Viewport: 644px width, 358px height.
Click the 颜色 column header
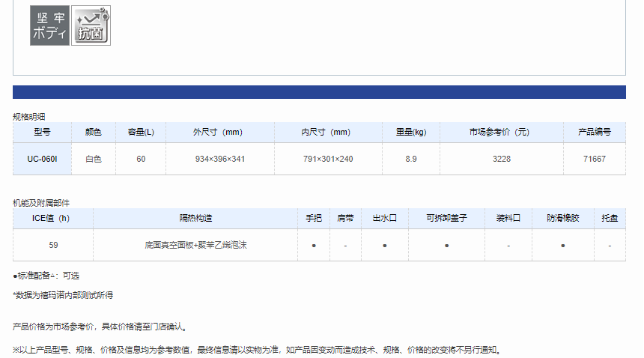coord(94,133)
